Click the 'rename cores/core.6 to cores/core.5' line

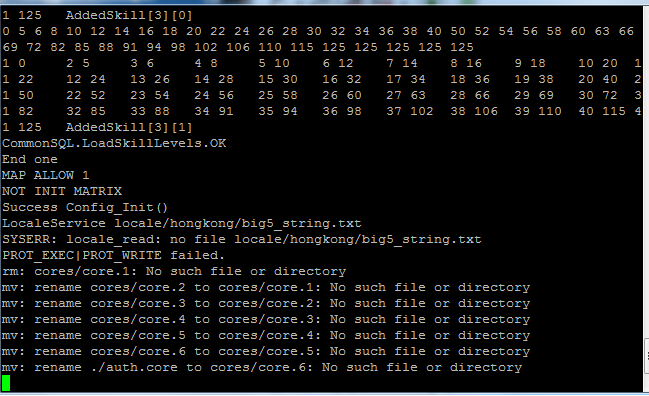266,352
